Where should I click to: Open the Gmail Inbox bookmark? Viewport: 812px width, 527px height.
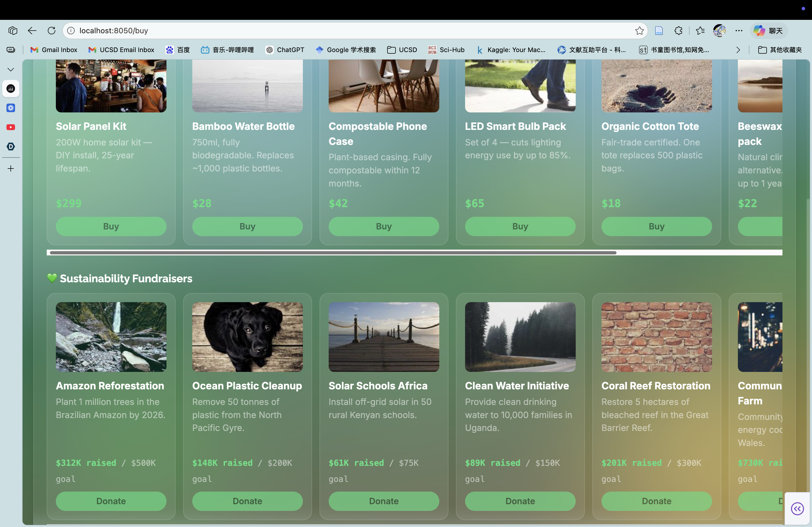[x=54, y=50]
